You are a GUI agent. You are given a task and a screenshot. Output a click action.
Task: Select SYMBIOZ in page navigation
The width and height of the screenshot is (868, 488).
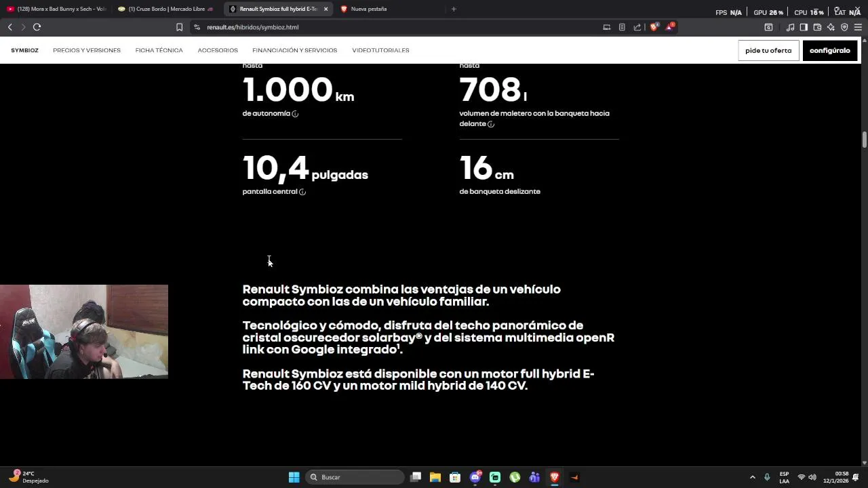tap(24, 50)
